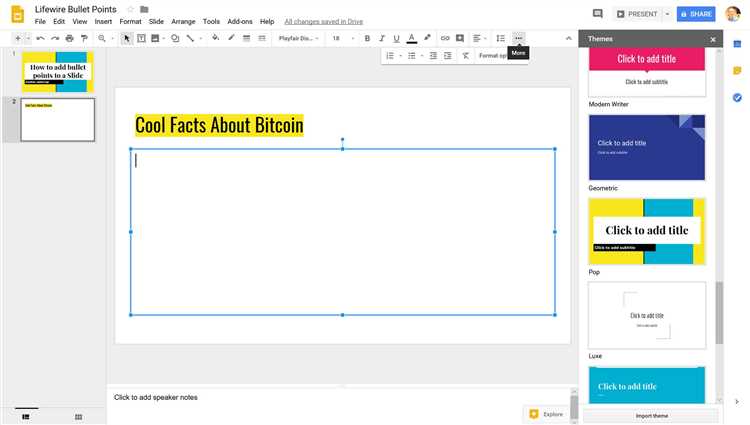This screenshot has height=425, width=750.
Task: Click the insert image icon
Action: tap(155, 38)
